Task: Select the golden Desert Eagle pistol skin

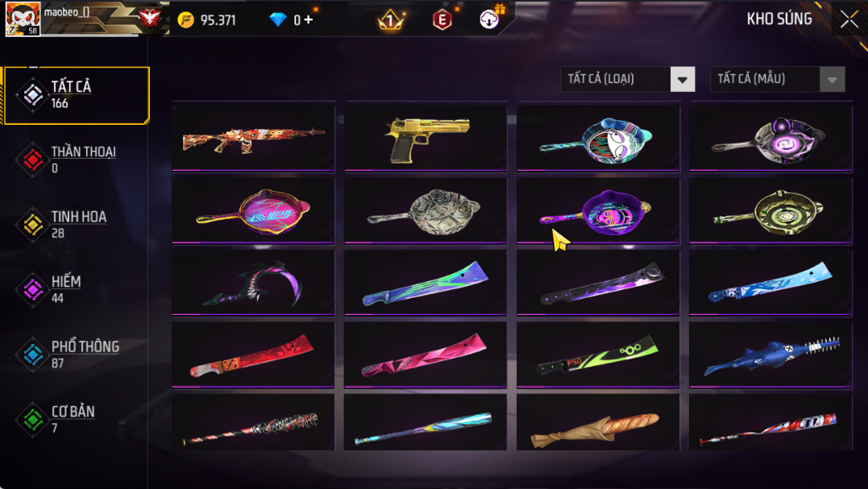Action: point(426,139)
